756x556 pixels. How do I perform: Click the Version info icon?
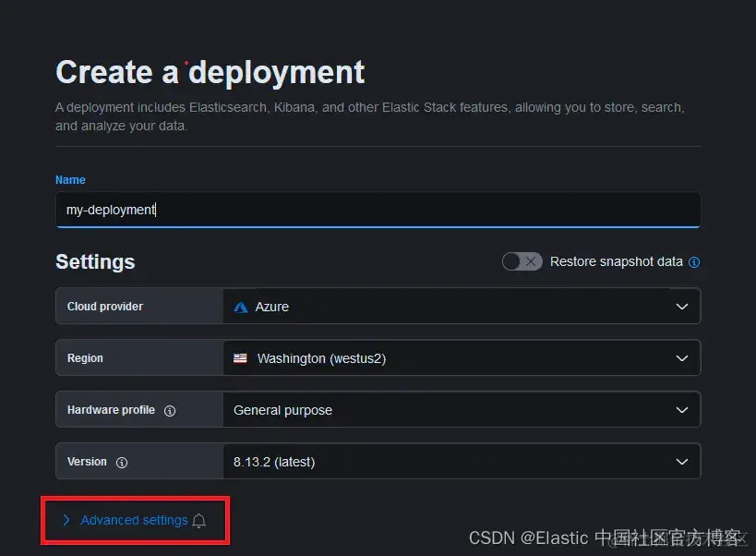[x=122, y=462]
